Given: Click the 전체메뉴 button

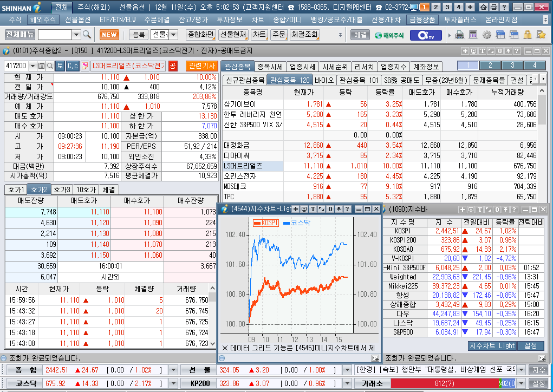Looking at the screenshot, I should (x=20, y=35).
